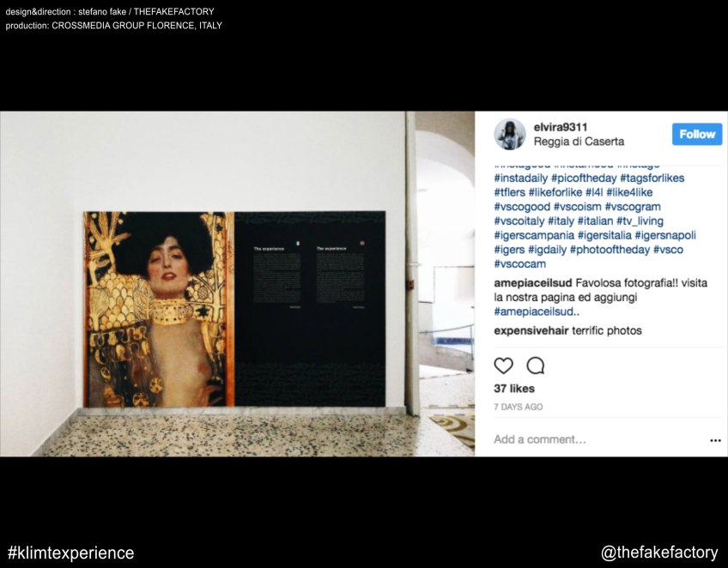The height and width of the screenshot is (568, 728).
Task: Open the #vscocam hashtag
Action: click(520, 264)
